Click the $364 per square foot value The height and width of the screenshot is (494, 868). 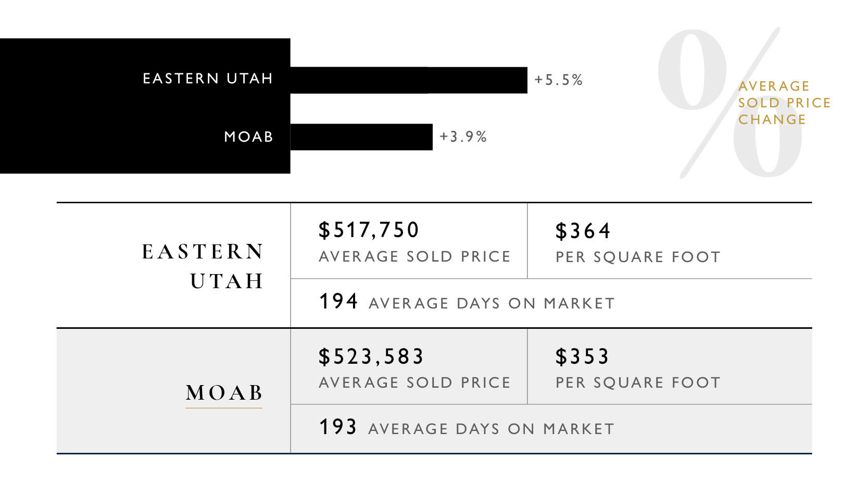583,231
